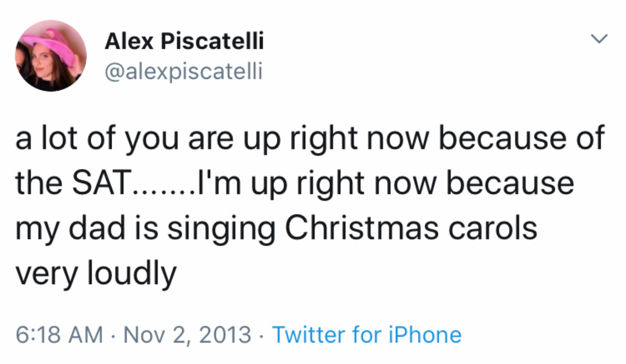Click the year 2013 in the timestamp

[x=226, y=335]
